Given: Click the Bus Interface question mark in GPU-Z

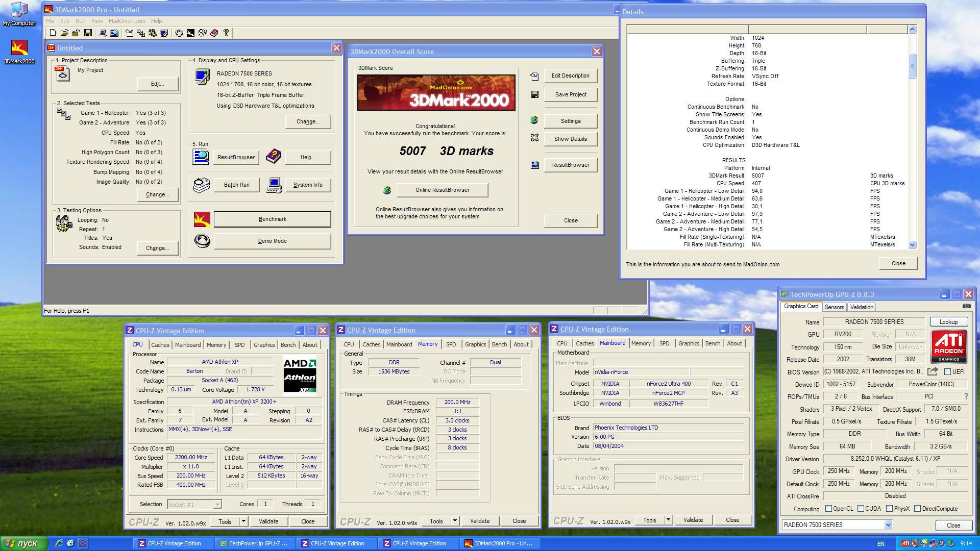Looking at the screenshot, I should [966, 396].
